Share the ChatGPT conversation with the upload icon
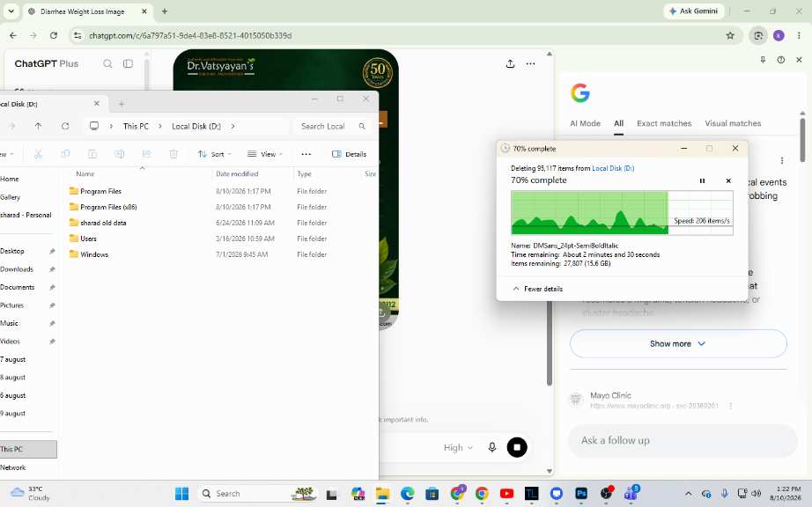 coord(510,63)
